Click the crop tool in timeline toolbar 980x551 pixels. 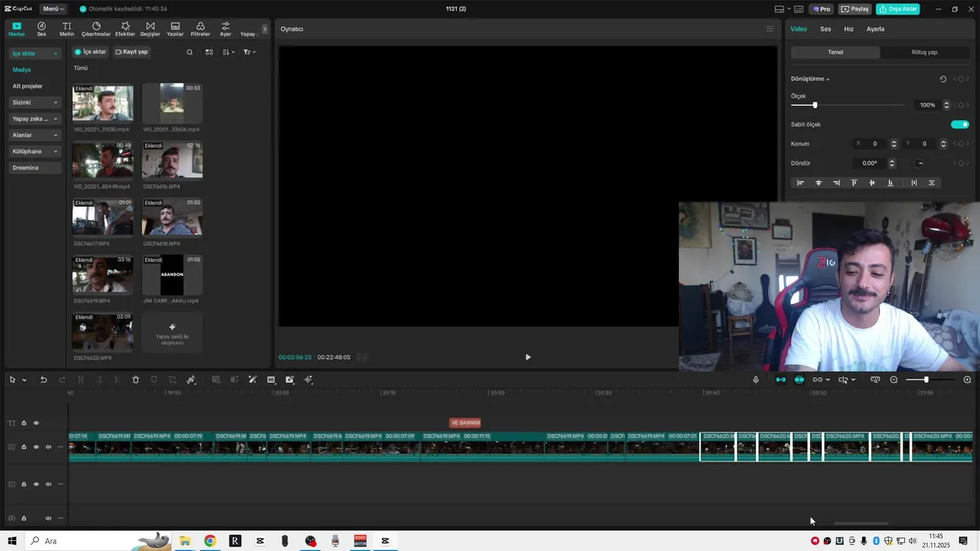(172, 380)
